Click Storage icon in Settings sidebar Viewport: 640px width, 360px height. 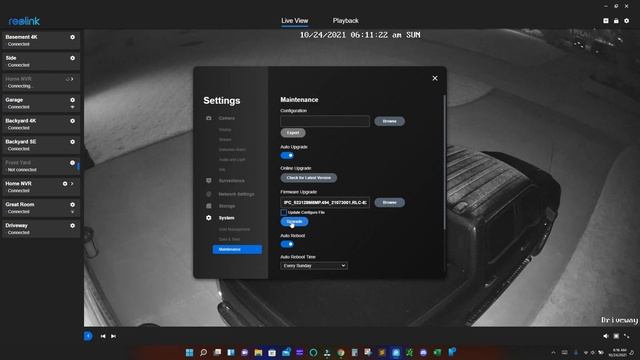click(209, 206)
